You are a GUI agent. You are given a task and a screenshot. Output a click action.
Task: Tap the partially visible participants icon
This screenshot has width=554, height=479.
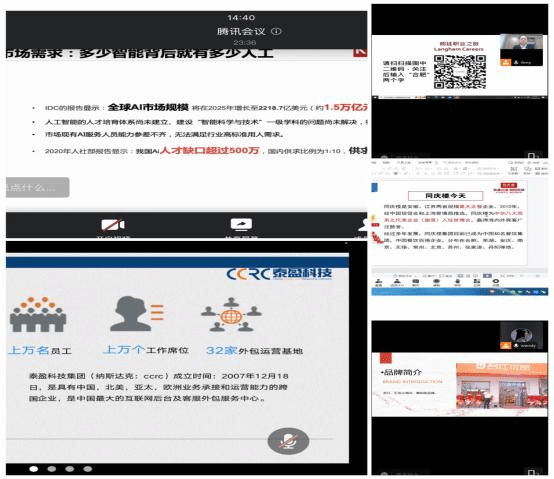(x=363, y=225)
